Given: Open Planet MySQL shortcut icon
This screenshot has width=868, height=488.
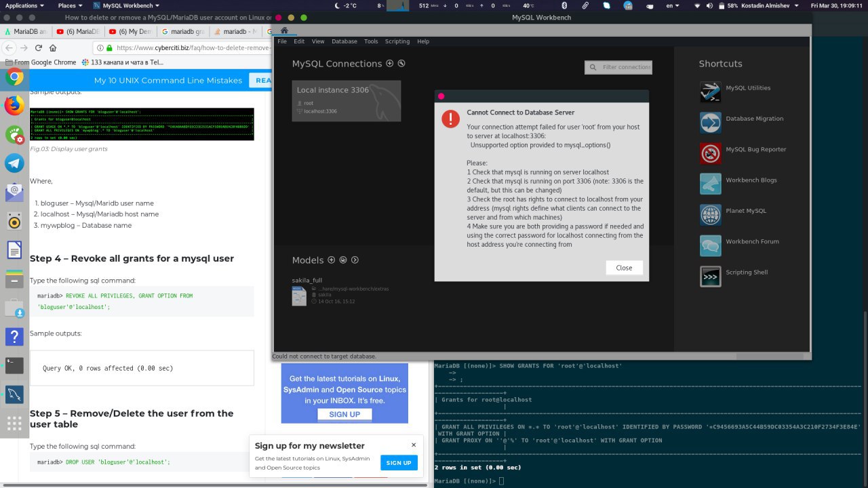Looking at the screenshot, I should click(710, 215).
